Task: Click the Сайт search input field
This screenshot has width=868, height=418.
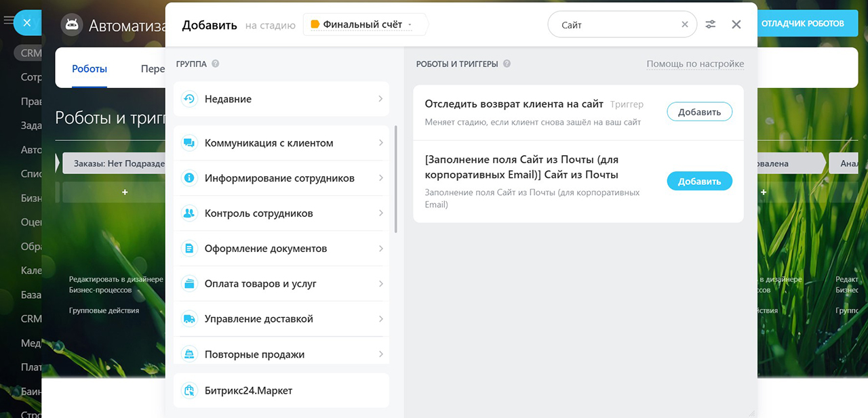Action: point(617,24)
